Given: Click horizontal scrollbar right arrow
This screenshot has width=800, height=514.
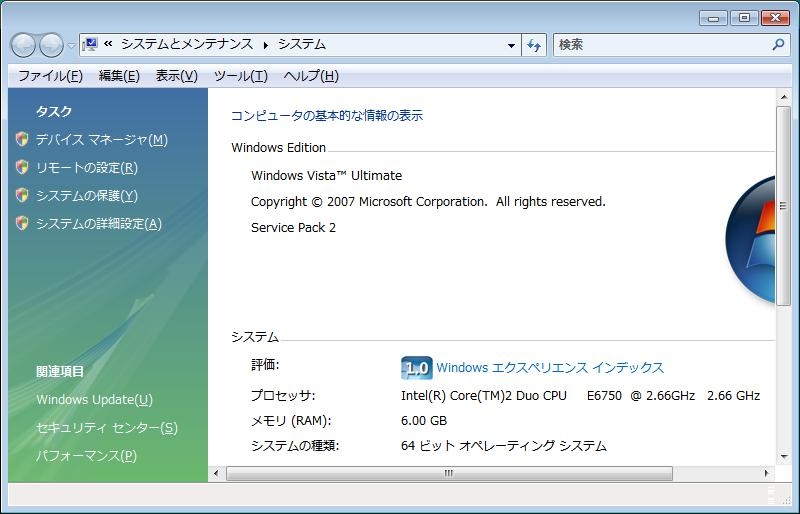Looking at the screenshot, I should pyautogui.click(x=766, y=473).
